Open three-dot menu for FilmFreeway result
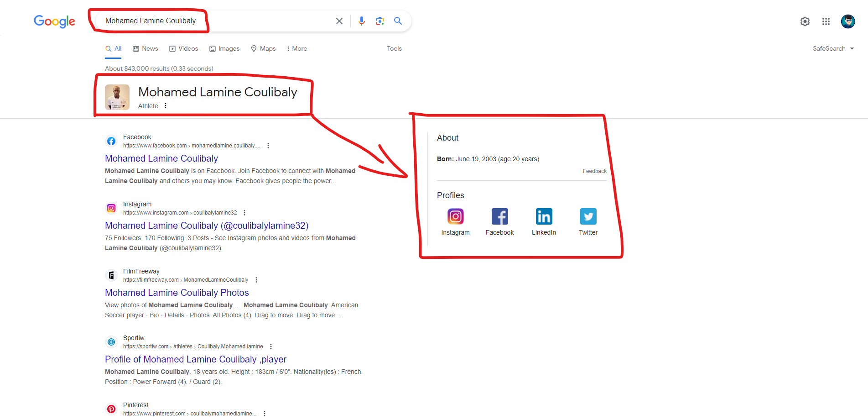 coord(256,280)
